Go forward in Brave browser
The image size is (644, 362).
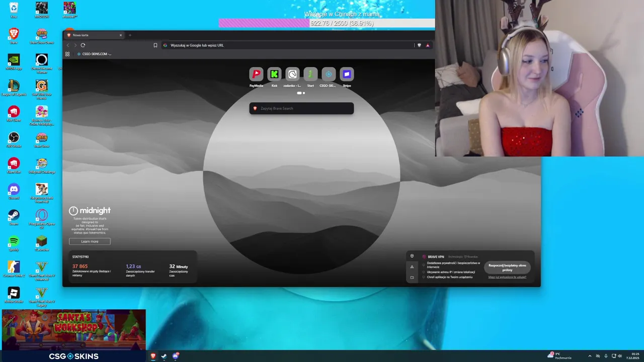click(75, 45)
